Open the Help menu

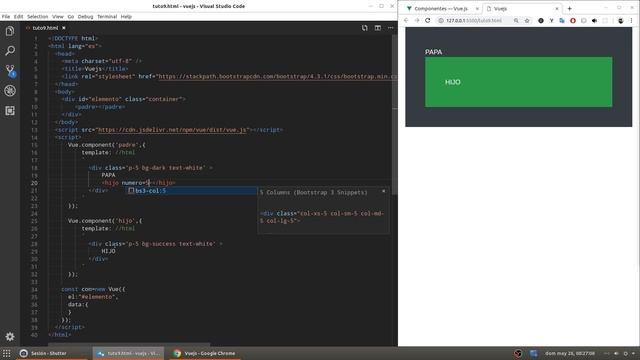pos(126,17)
